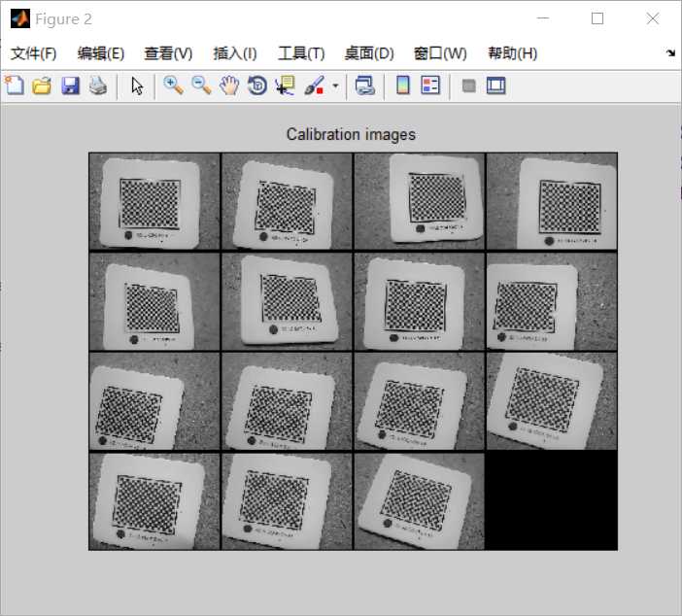This screenshot has height=616, width=682.
Task: Activate the Zoom Out magnifier tool
Action: click(201, 86)
